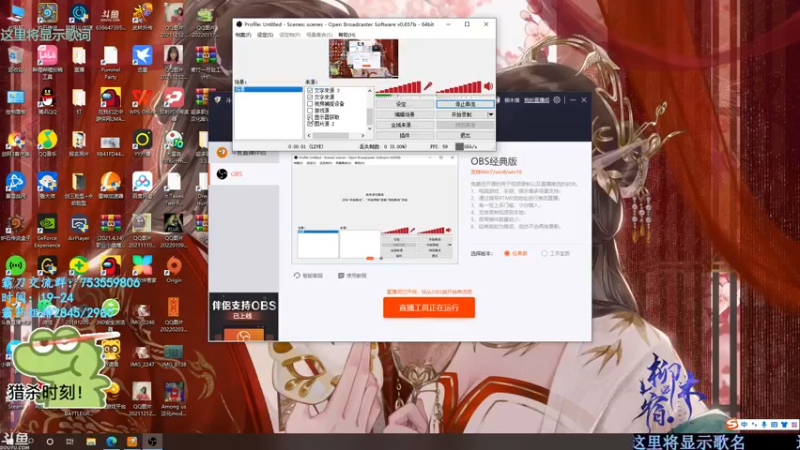Click Global Sources button
This screenshot has height=450, width=800.
[405, 125]
